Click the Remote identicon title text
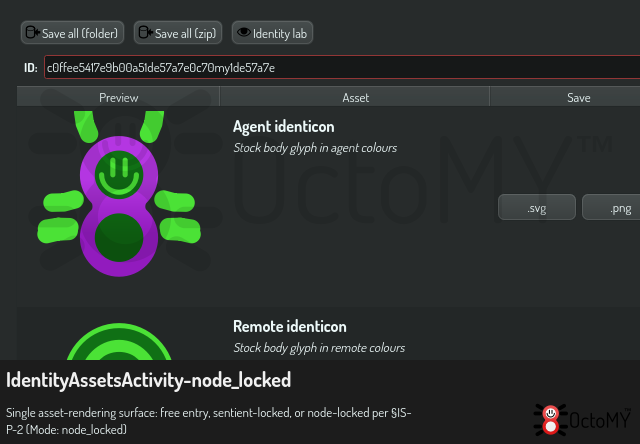 (290, 326)
